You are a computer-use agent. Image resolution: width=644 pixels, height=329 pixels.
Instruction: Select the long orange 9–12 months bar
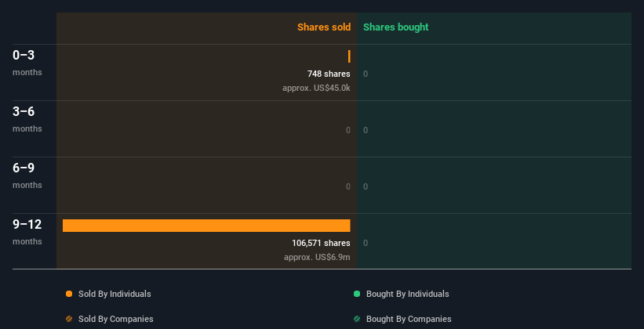pos(206,226)
